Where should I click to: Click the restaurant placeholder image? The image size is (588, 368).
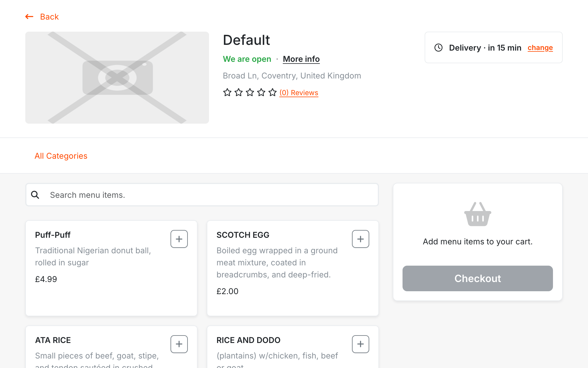(117, 78)
